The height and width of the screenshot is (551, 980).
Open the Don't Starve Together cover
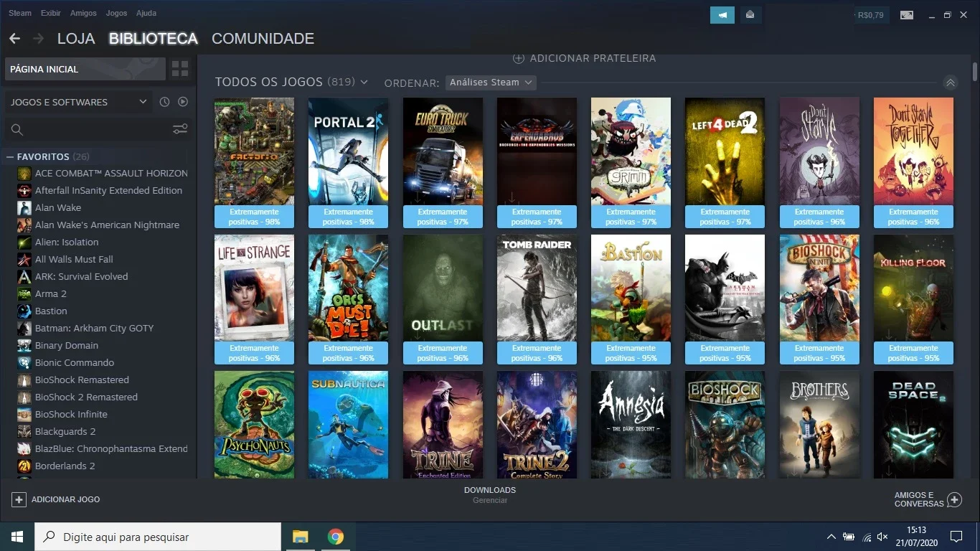tap(913, 151)
